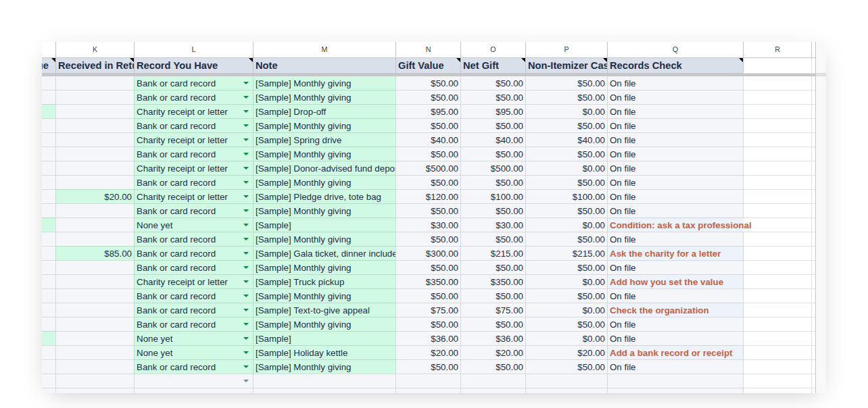Expand the record dropdown for the Donor-advised fund row

click(246, 169)
